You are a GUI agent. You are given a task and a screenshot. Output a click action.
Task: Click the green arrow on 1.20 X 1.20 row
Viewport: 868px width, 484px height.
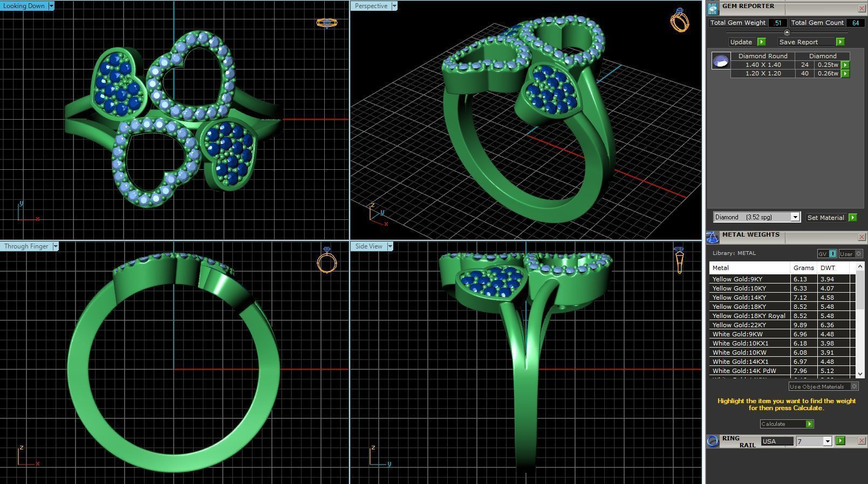tap(845, 73)
